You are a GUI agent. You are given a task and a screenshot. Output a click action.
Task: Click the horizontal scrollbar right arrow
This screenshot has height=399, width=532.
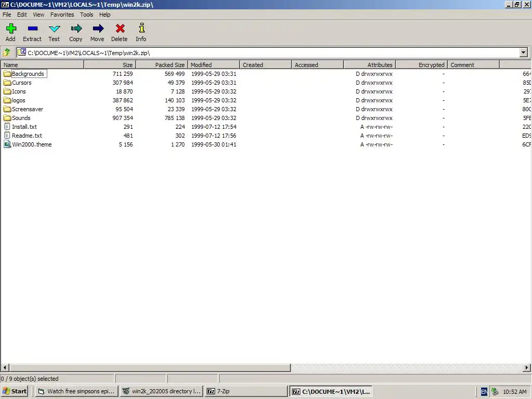click(x=527, y=367)
